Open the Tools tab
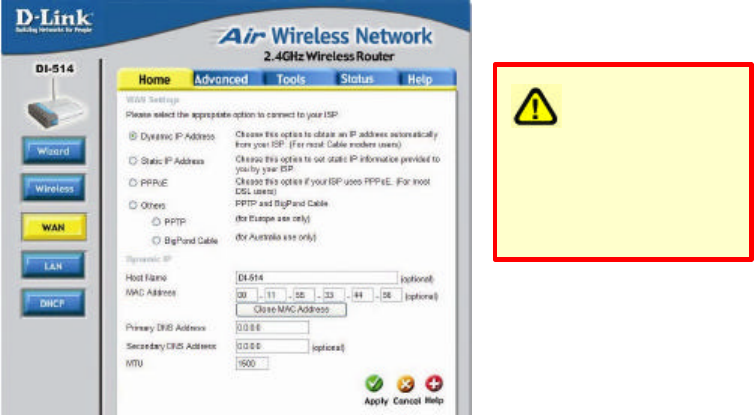754x415 pixels. click(x=291, y=79)
